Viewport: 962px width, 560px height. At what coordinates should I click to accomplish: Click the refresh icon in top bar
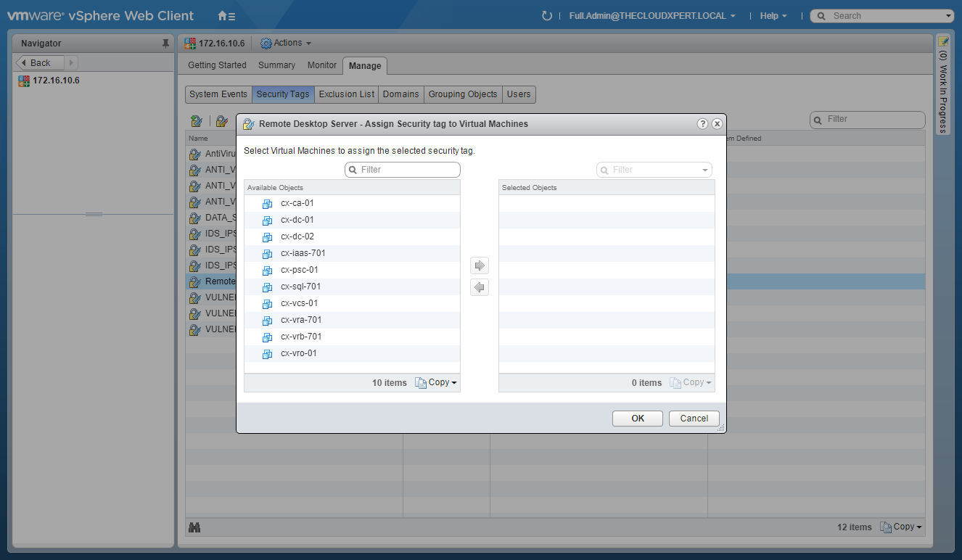547,16
